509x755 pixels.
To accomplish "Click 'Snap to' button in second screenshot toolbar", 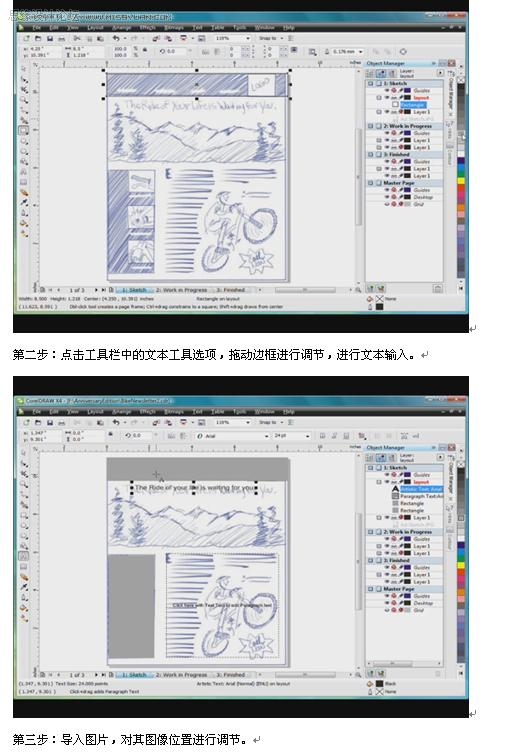I will (x=271, y=422).
